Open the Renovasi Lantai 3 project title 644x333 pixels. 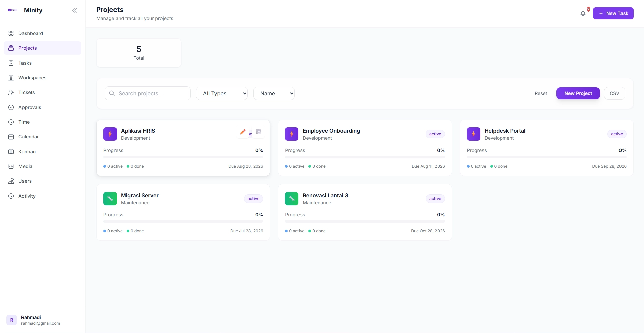[x=325, y=195]
